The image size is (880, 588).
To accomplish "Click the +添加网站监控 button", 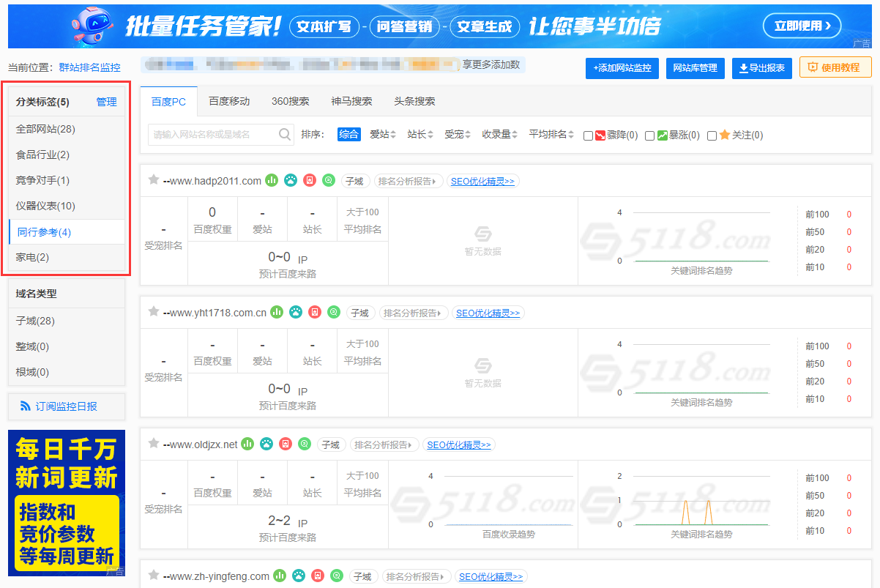I will 622,68.
